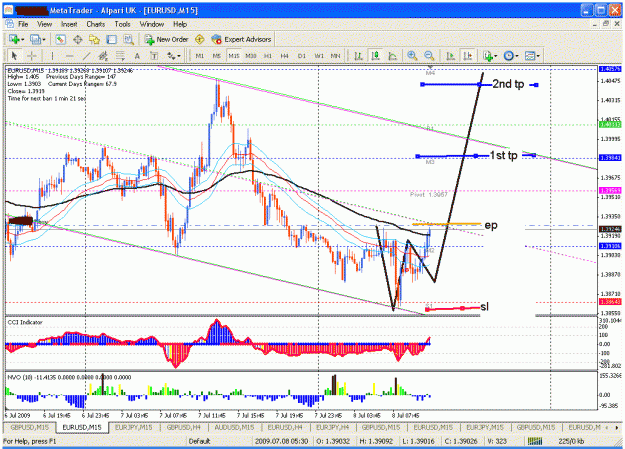Switch timeframe to W1
This screenshot has width=625, height=449.
319,56
